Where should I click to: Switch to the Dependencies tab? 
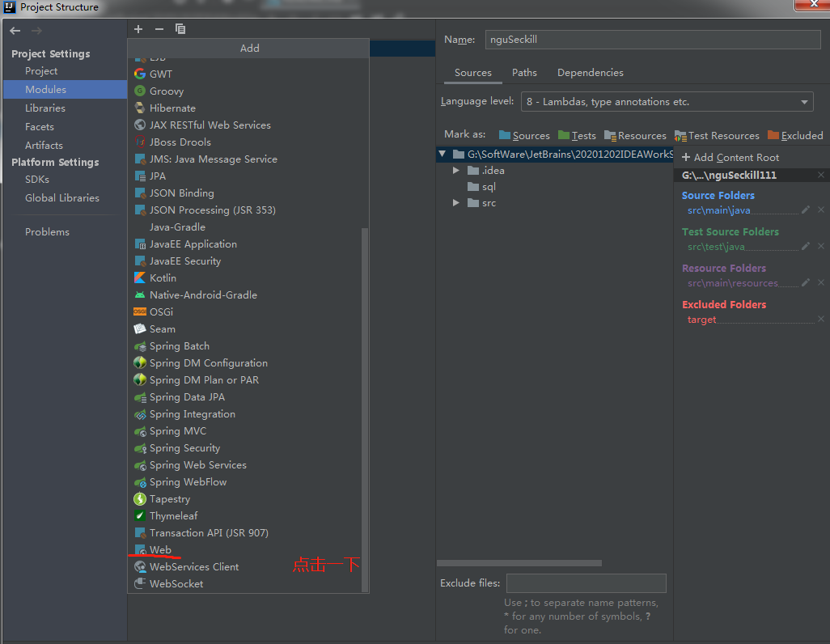tap(591, 73)
